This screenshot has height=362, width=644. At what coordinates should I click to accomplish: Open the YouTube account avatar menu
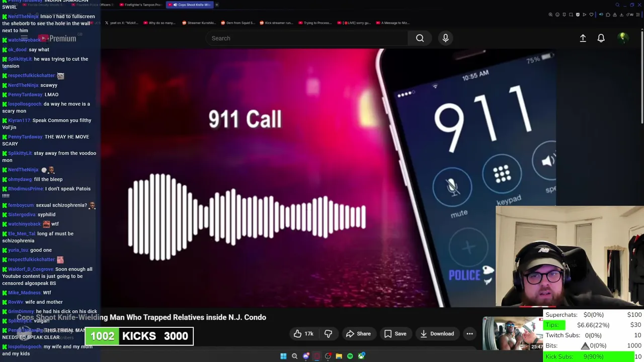click(x=623, y=38)
